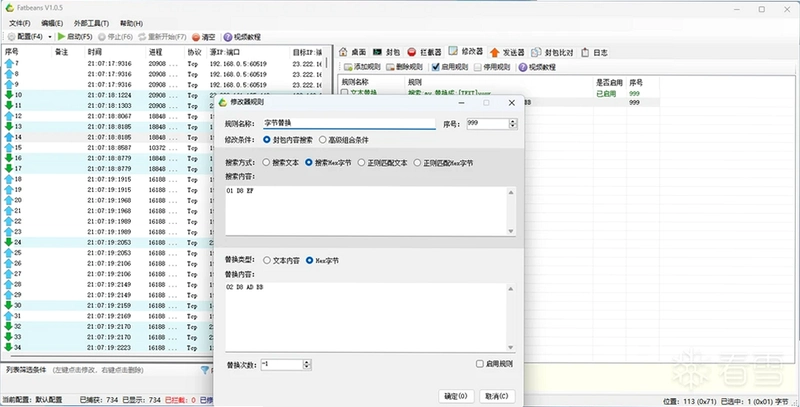Image resolution: width=800 pixels, height=407 pixels.
Task: Select packet row 7 up arrow icon
Action: tap(9, 64)
